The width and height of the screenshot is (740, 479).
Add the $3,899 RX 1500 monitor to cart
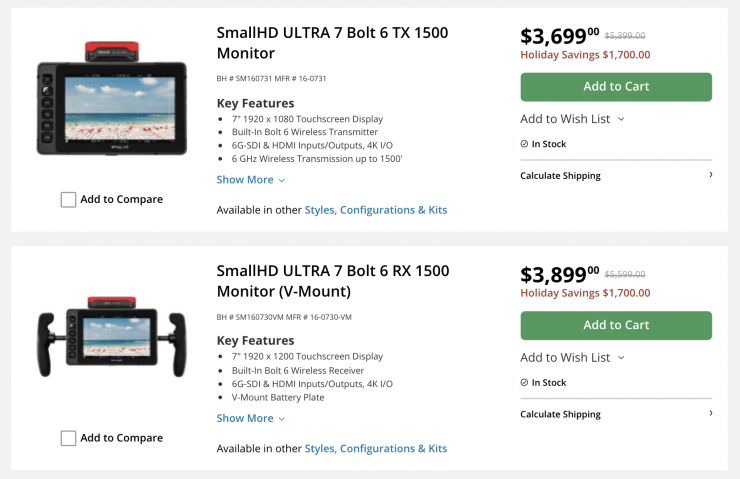pos(616,325)
